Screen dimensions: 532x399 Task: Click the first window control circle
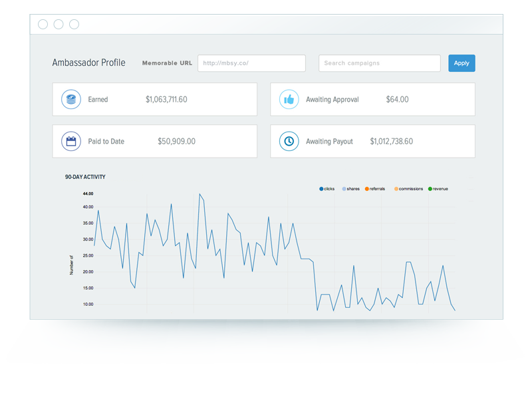click(x=43, y=25)
